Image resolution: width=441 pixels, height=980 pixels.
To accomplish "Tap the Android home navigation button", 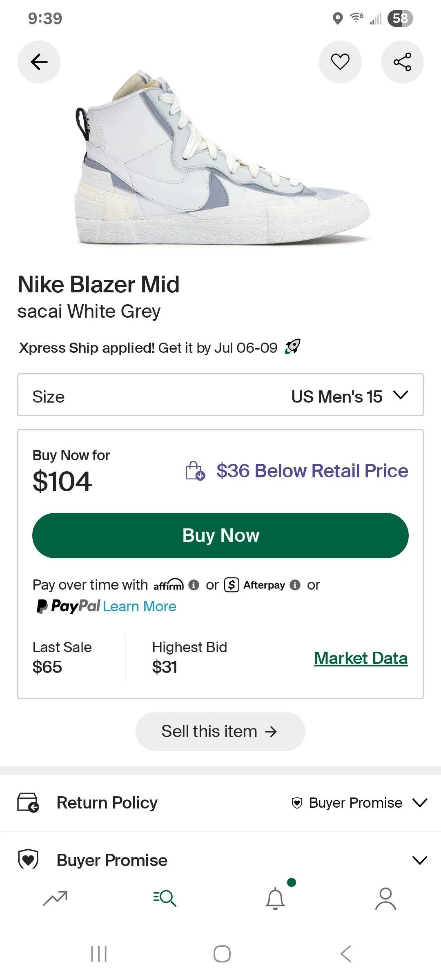I will pyautogui.click(x=222, y=954).
